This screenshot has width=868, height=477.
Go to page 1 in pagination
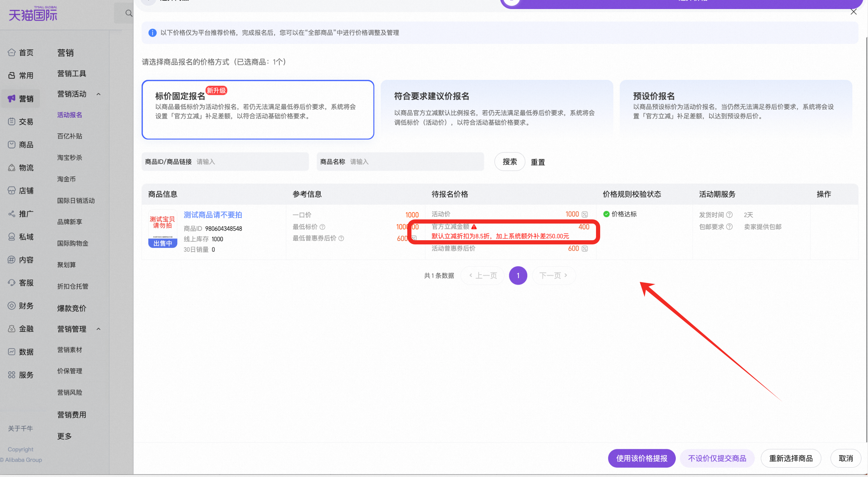tap(518, 276)
